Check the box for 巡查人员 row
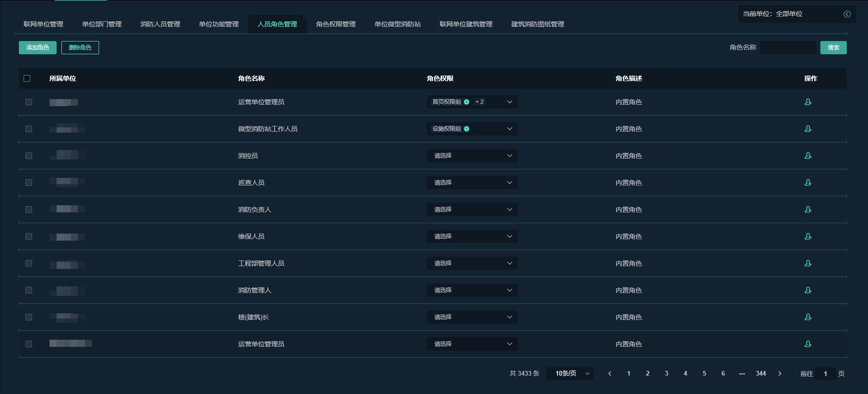This screenshot has height=394, width=868. click(29, 183)
